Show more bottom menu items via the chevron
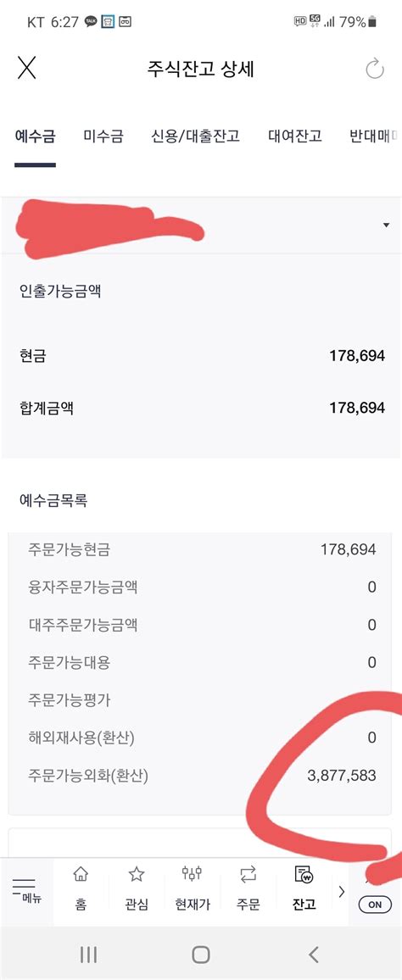The image size is (402, 980). (341, 892)
